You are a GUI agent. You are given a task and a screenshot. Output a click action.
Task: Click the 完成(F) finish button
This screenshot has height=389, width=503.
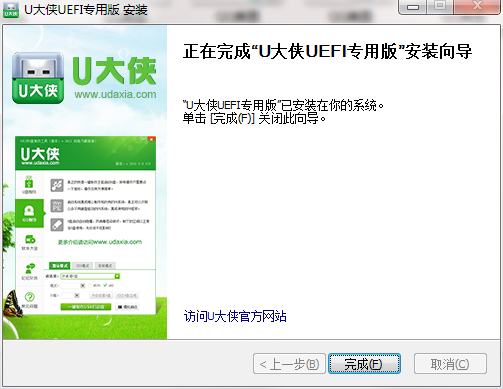364,364
